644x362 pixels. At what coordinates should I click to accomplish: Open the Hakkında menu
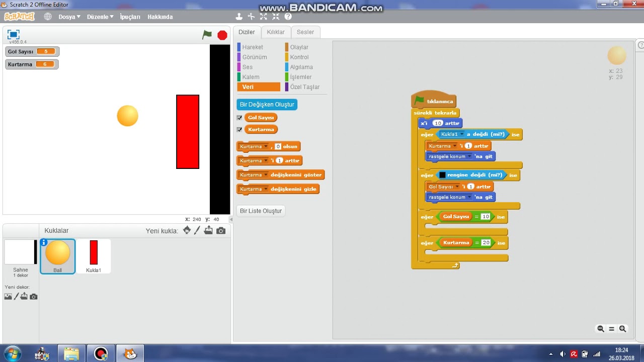[160, 17]
